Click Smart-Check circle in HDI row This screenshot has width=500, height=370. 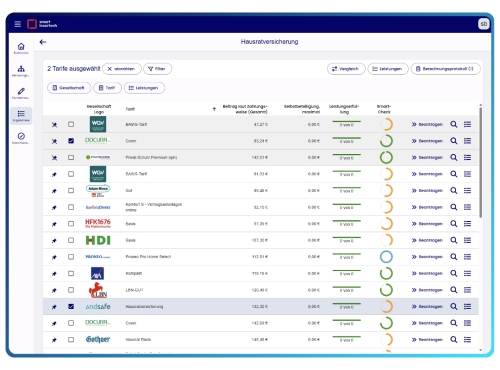(x=386, y=240)
